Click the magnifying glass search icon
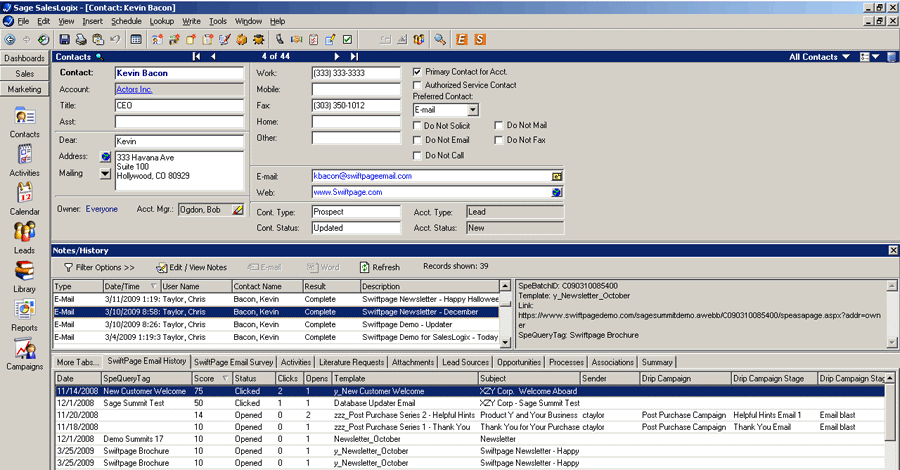 pyautogui.click(x=440, y=40)
